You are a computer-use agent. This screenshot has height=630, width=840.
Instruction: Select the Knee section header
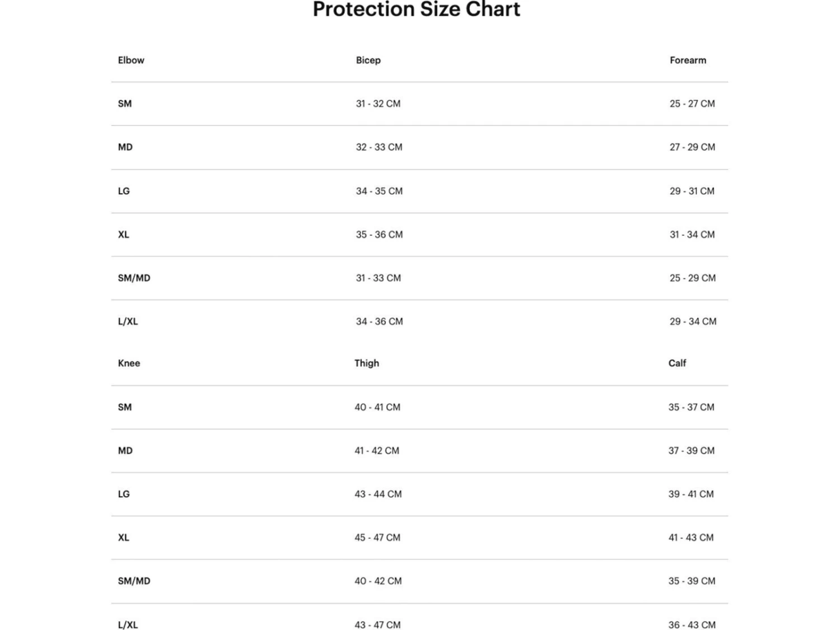129,363
